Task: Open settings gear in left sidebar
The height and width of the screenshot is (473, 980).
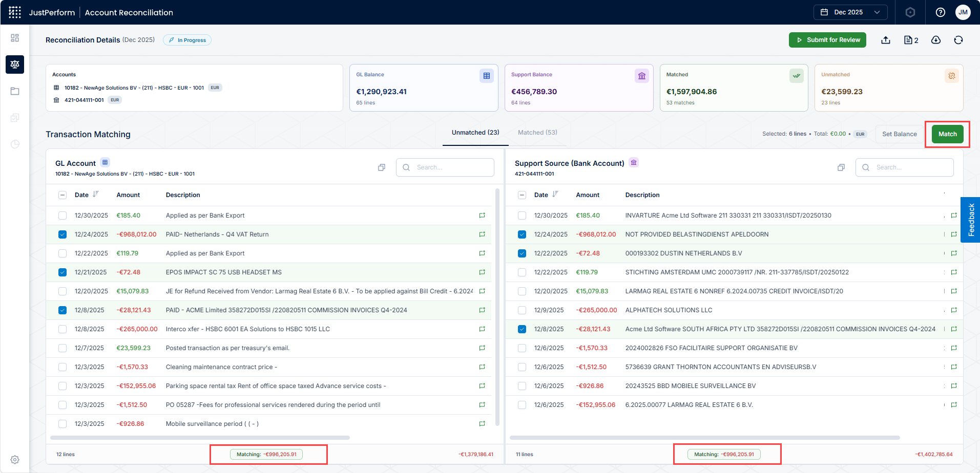Action: pyautogui.click(x=15, y=460)
